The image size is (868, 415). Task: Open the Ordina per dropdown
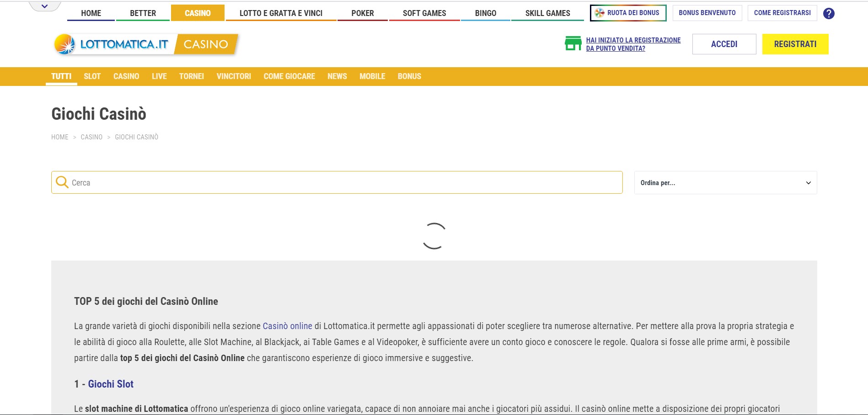tap(725, 183)
